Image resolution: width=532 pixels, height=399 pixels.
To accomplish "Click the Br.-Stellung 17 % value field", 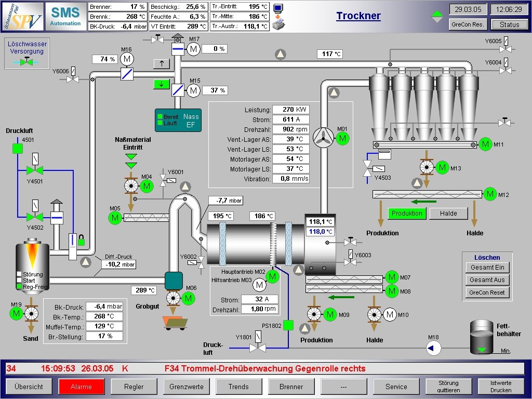I will click(x=104, y=336).
